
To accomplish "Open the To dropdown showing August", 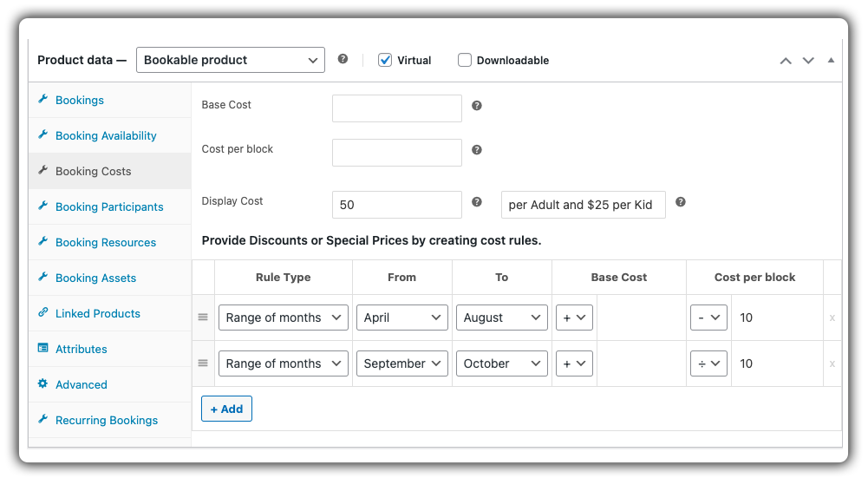I will (x=501, y=318).
